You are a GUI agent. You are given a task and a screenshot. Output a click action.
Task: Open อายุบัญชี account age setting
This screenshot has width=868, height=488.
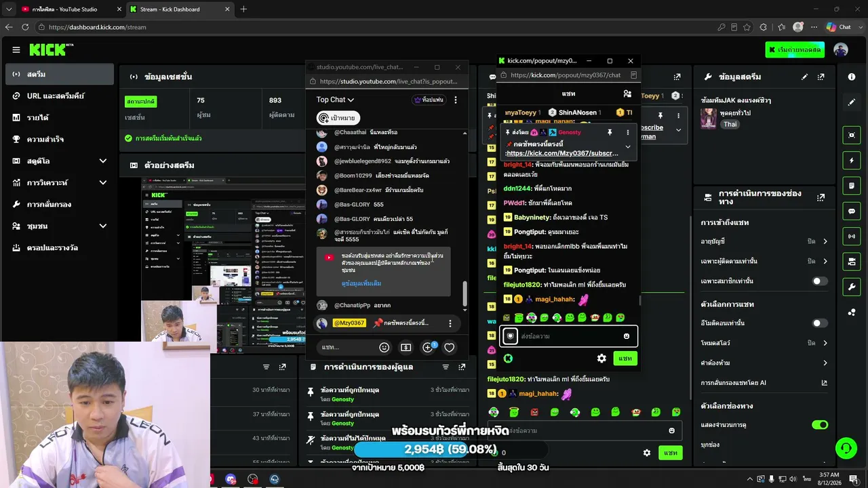point(764,241)
